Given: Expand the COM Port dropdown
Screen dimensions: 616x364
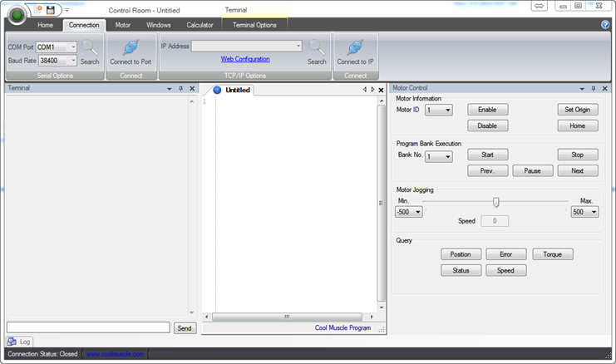Looking at the screenshot, I should (x=73, y=47).
